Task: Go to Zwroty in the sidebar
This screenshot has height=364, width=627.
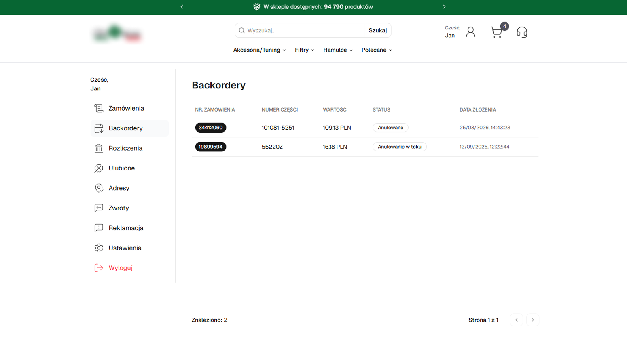Action: point(119,208)
